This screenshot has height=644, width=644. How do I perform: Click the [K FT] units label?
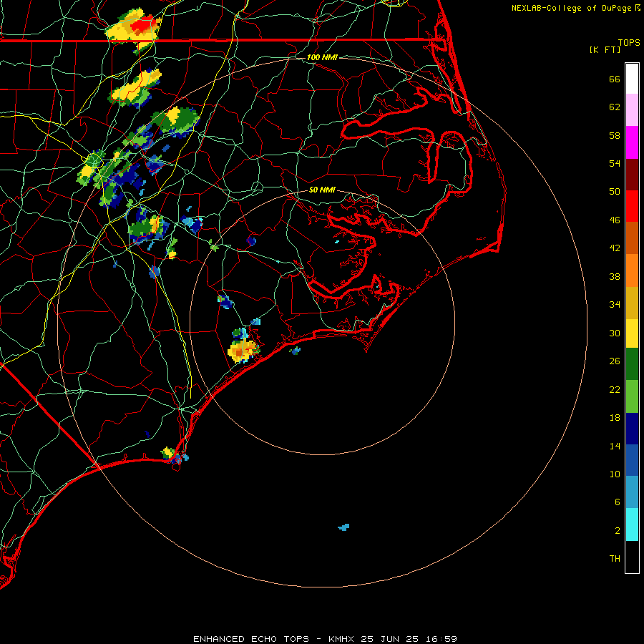605,50
